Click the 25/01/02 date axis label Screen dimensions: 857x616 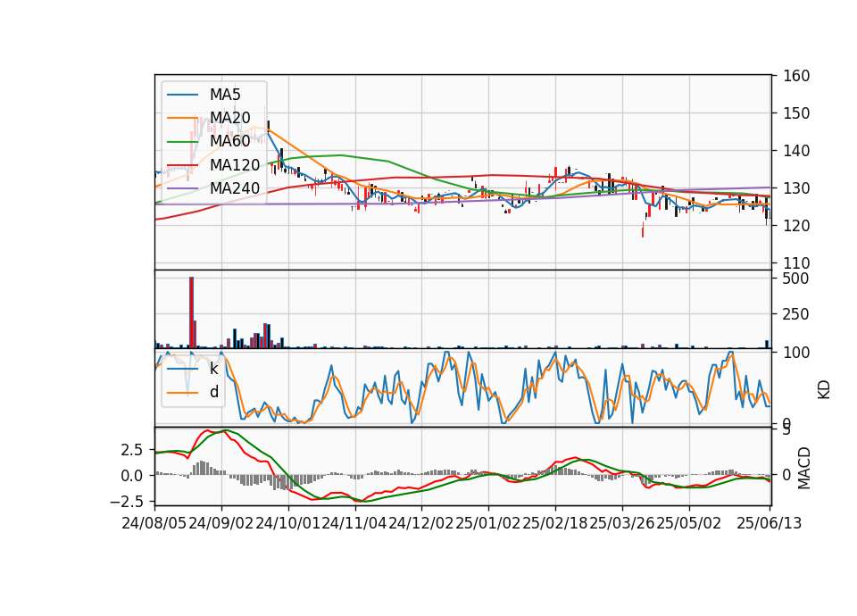coord(487,523)
